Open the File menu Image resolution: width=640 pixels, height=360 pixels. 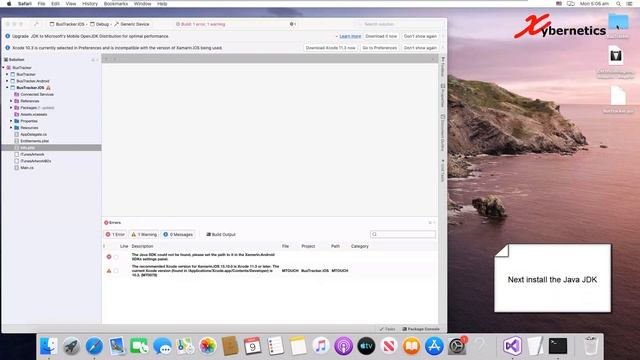pyautogui.click(x=41, y=4)
